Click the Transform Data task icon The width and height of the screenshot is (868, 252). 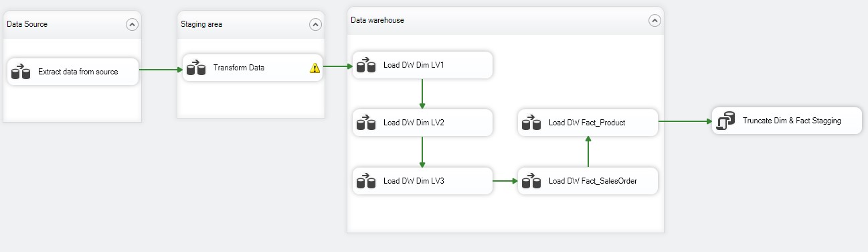point(195,68)
